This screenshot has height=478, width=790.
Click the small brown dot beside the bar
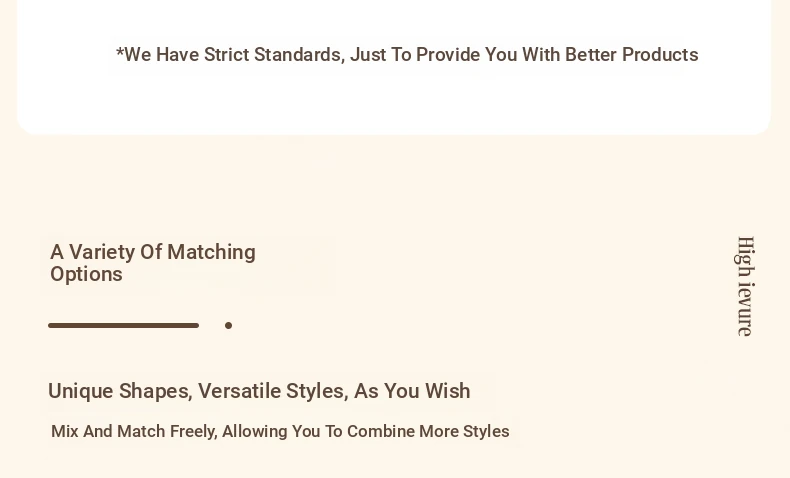point(228,325)
